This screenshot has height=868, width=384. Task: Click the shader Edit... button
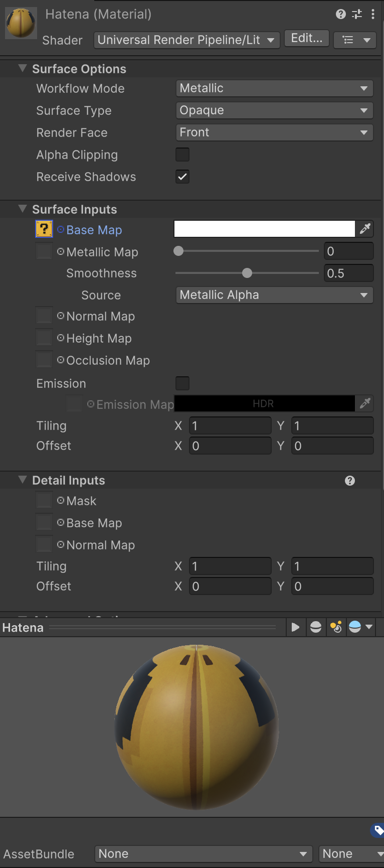pos(306,38)
